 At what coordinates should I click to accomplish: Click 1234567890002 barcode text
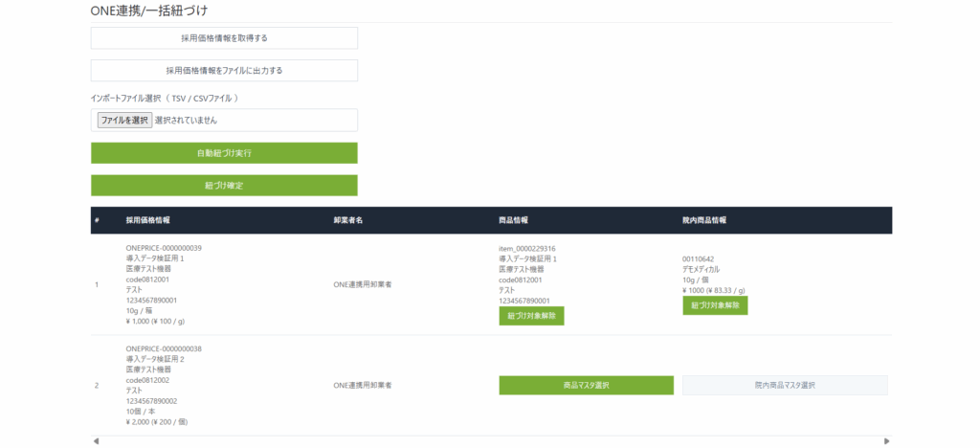151,401
